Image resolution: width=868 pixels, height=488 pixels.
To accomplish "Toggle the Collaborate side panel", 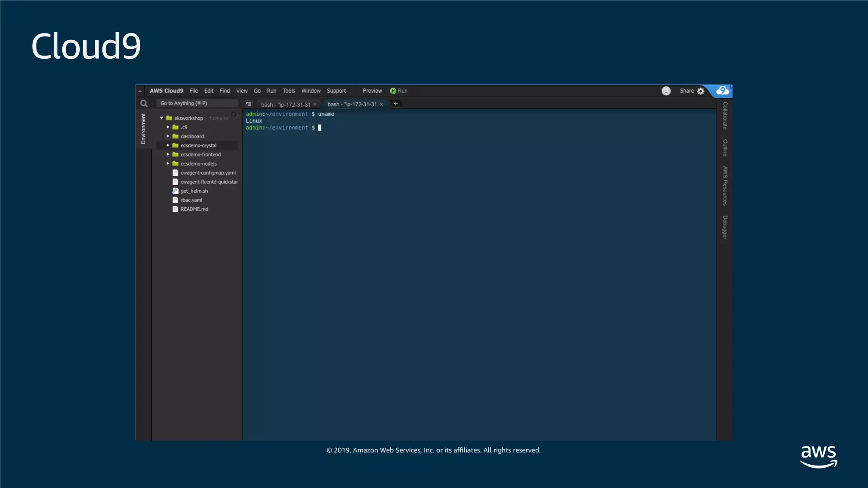I will (725, 116).
